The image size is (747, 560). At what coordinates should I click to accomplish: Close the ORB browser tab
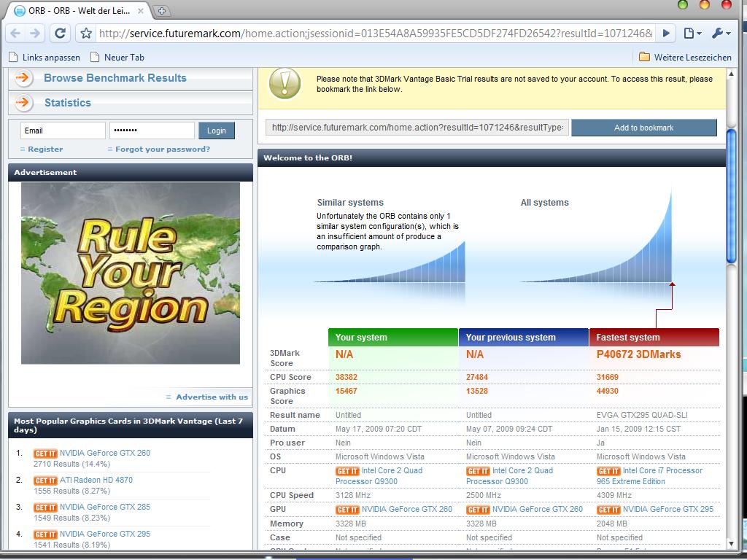pyautogui.click(x=141, y=10)
